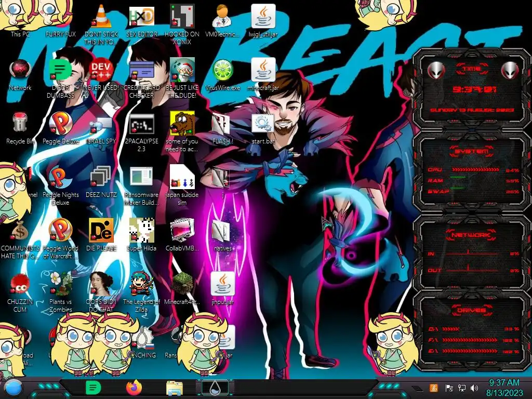Click the F:\ drive usage bar
This screenshot has width=532, height=399.
point(470,340)
